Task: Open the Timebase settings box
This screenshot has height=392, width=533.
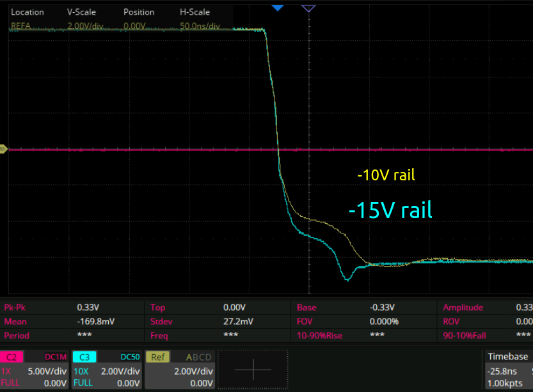Action: (x=507, y=370)
